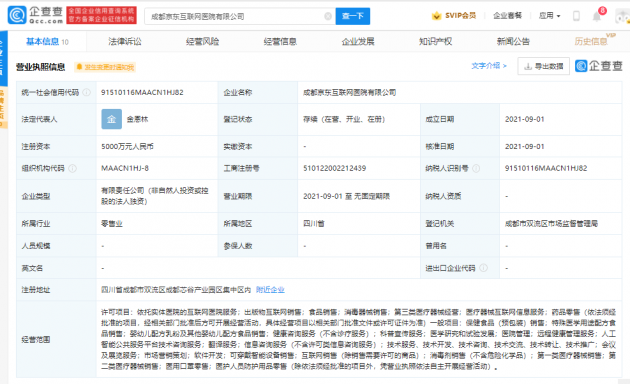Click the 附近企业 link
The image size is (630, 384).
coord(270,290)
